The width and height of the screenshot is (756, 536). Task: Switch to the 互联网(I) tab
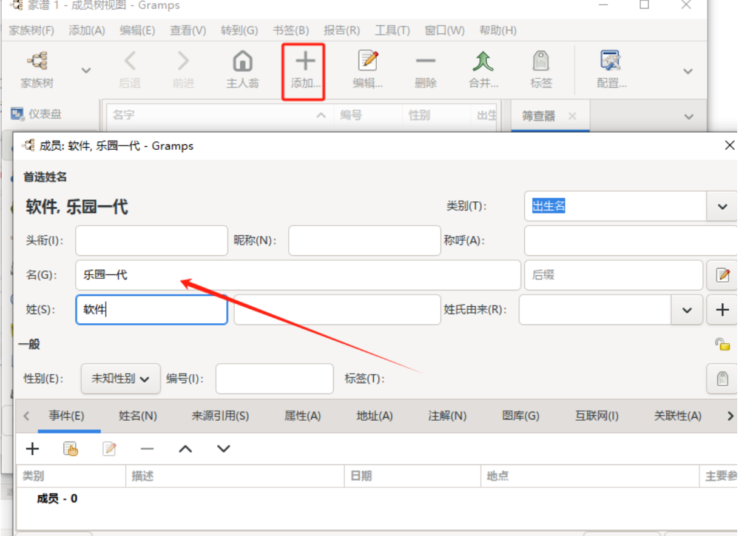(x=596, y=416)
